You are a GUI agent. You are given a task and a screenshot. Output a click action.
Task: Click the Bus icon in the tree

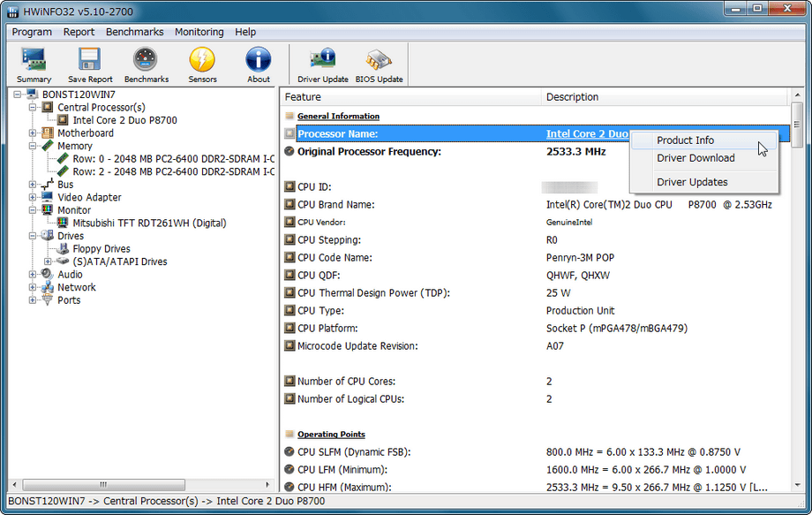48,185
